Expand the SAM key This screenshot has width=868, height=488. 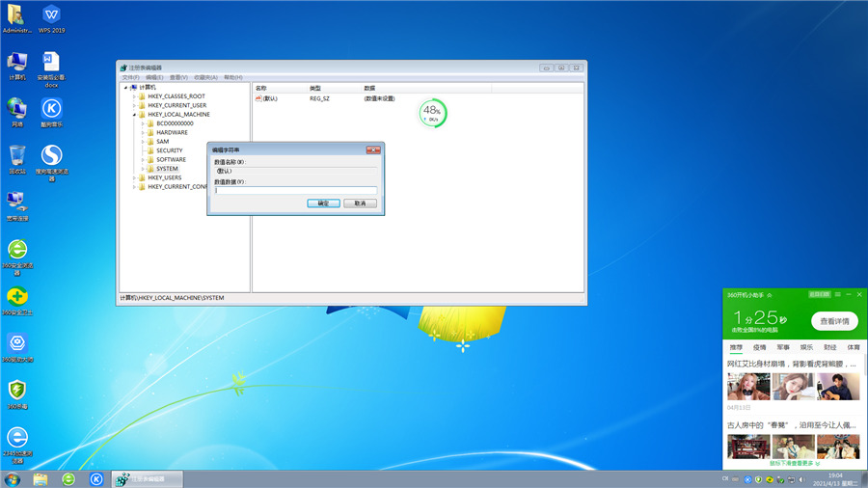coord(143,142)
